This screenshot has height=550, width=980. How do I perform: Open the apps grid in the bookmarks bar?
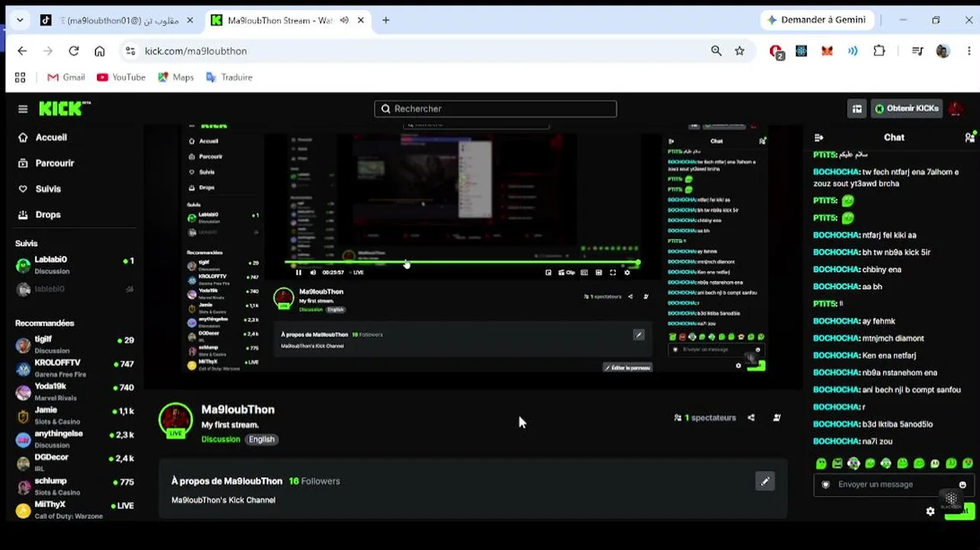click(20, 77)
